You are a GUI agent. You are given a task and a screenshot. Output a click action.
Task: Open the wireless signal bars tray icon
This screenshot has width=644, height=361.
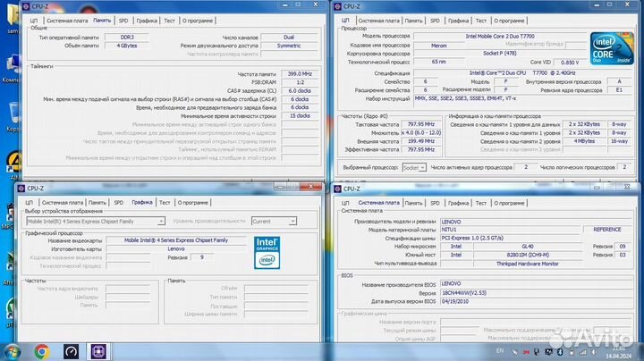pos(583,352)
